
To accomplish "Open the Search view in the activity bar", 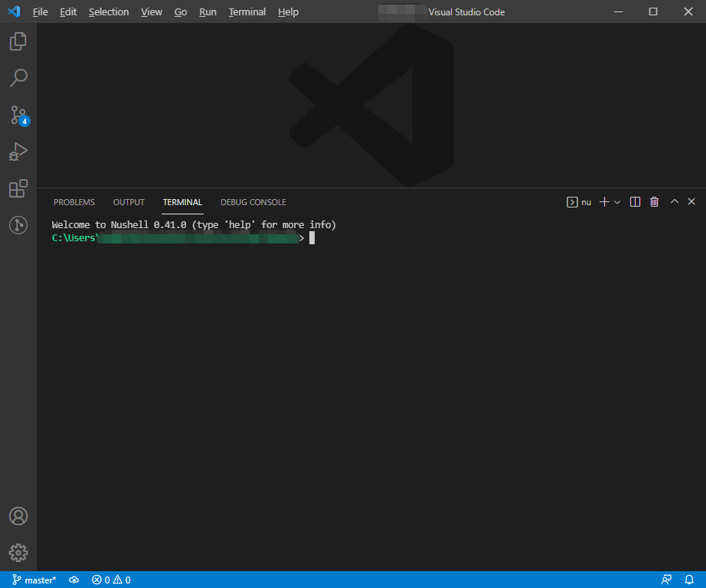I will [x=18, y=77].
